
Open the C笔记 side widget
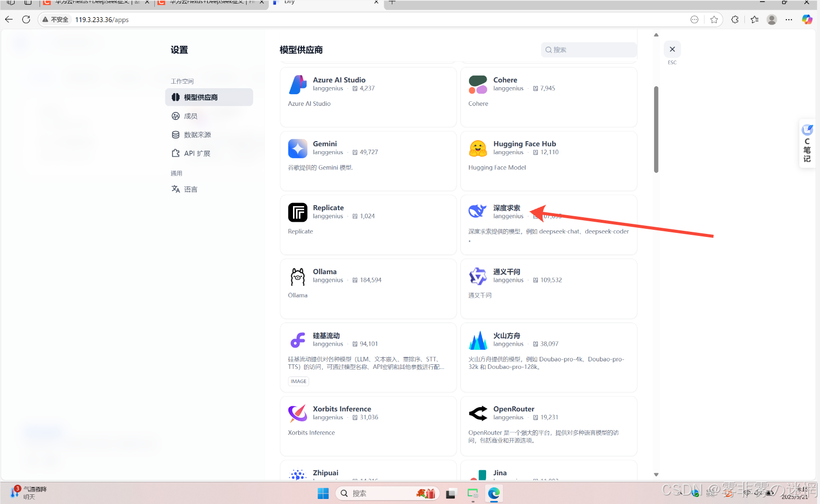807,144
